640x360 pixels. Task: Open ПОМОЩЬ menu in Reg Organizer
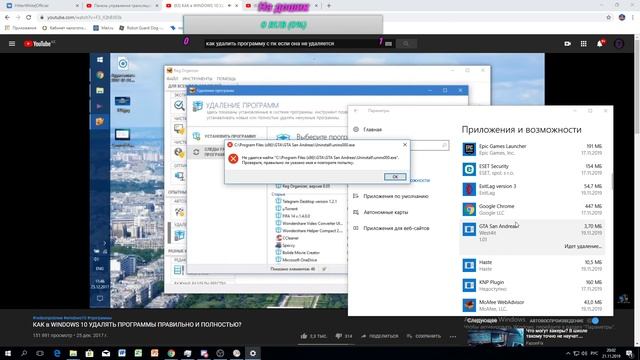[x=226, y=79]
